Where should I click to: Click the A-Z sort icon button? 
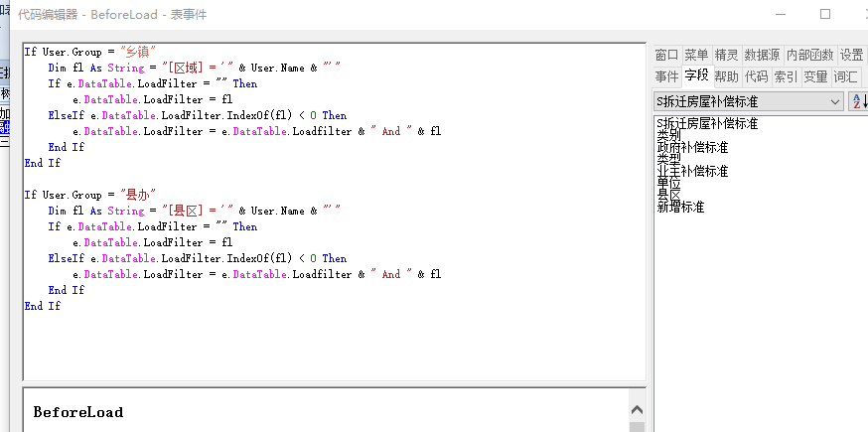tap(858, 101)
